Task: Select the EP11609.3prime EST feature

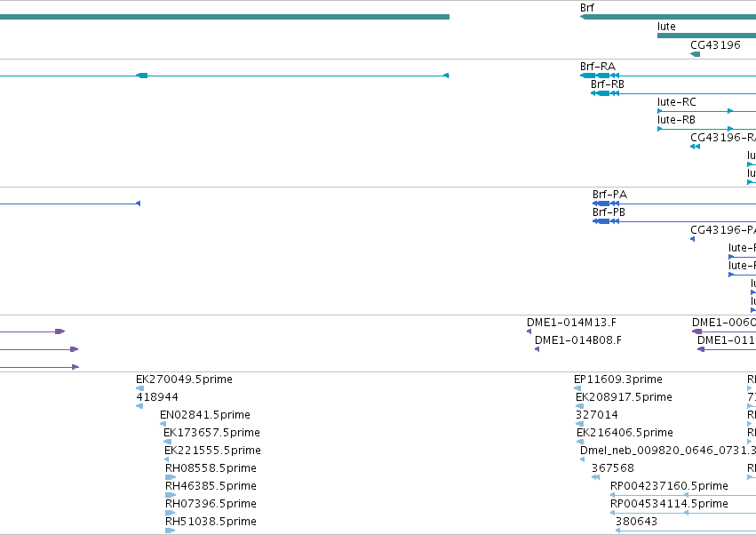Action: pos(577,388)
